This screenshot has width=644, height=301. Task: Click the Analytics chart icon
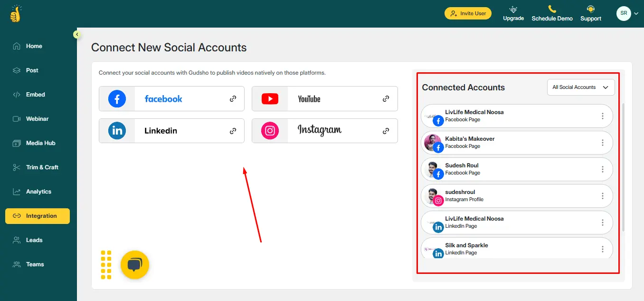coord(17,192)
